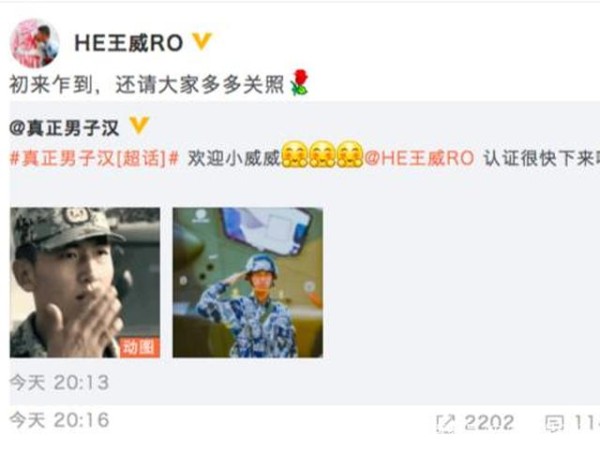Click verified badge beside @真正男子汉
This screenshot has height=450, width=600.
[139, 126]
